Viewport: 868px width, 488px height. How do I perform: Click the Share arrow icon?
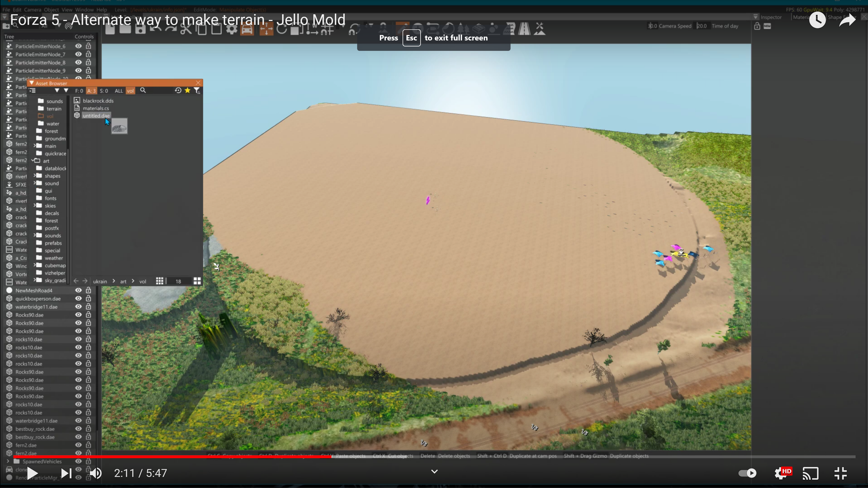point(847,20)
